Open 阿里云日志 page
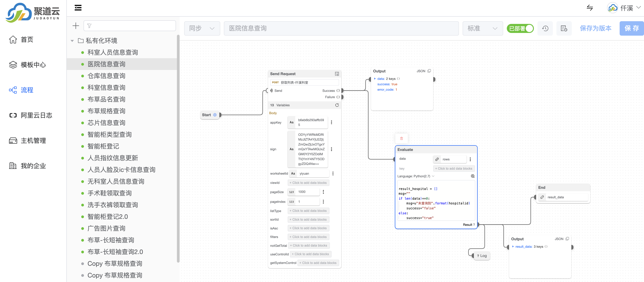The width and height of the screenshot is (644, 282). click(x=30, y=115)
